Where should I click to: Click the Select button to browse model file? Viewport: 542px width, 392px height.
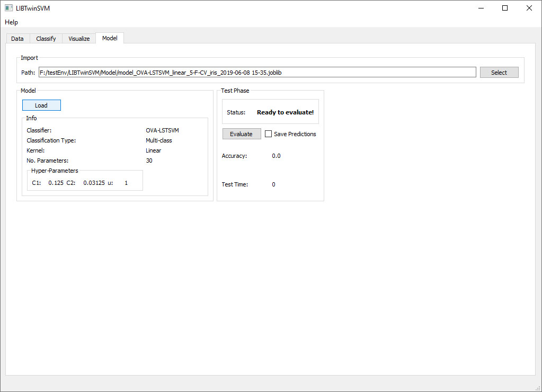tap(499, 72)
